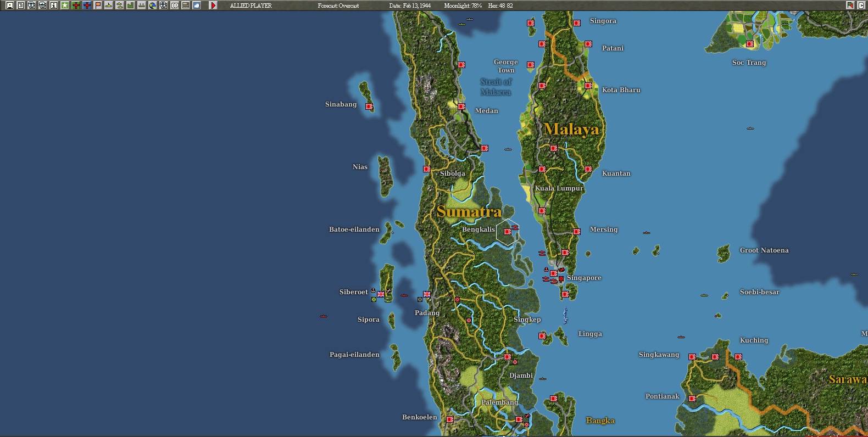
Task: Click the cloud weather toolbar icon
Action: [196, 5]
